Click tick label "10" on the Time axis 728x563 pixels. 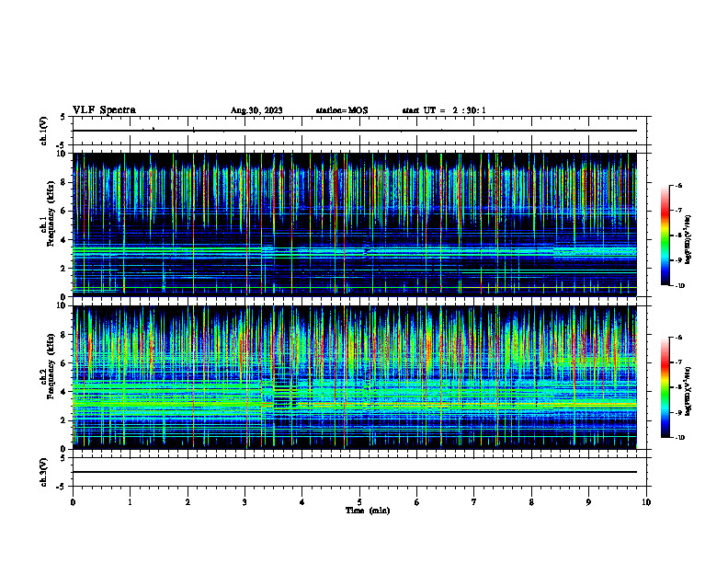646,502
